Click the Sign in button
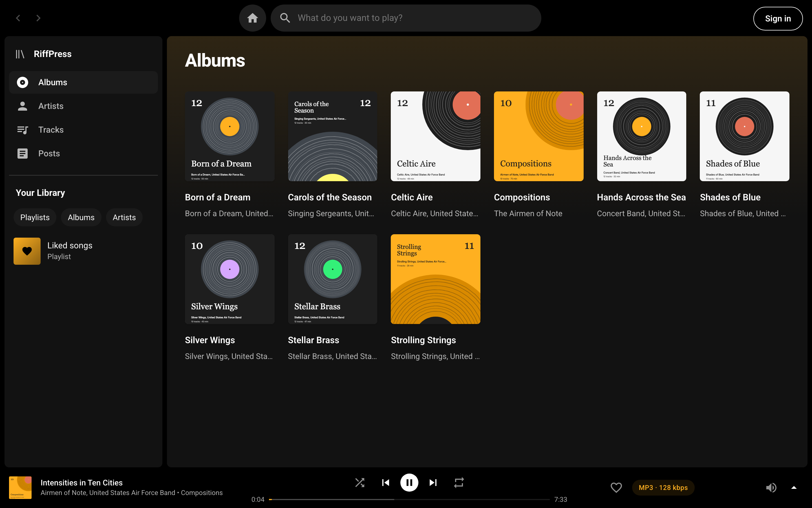This screenshot has height=508, width=812. tap(778, 18)
